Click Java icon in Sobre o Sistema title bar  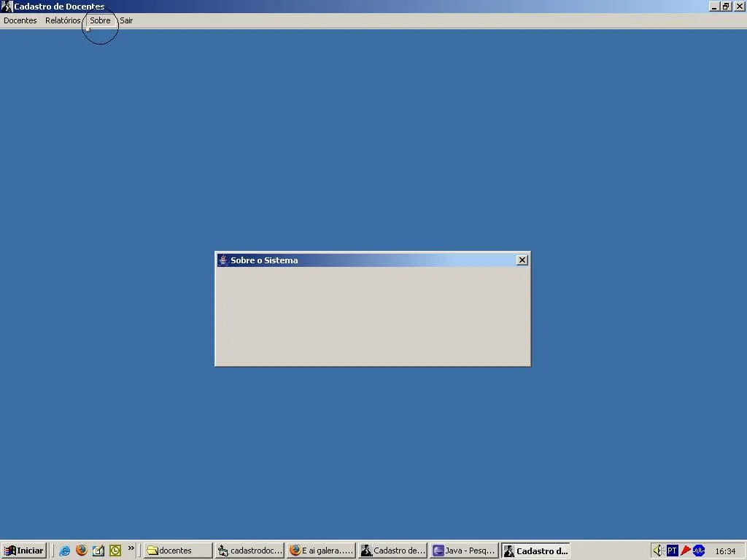223,260
